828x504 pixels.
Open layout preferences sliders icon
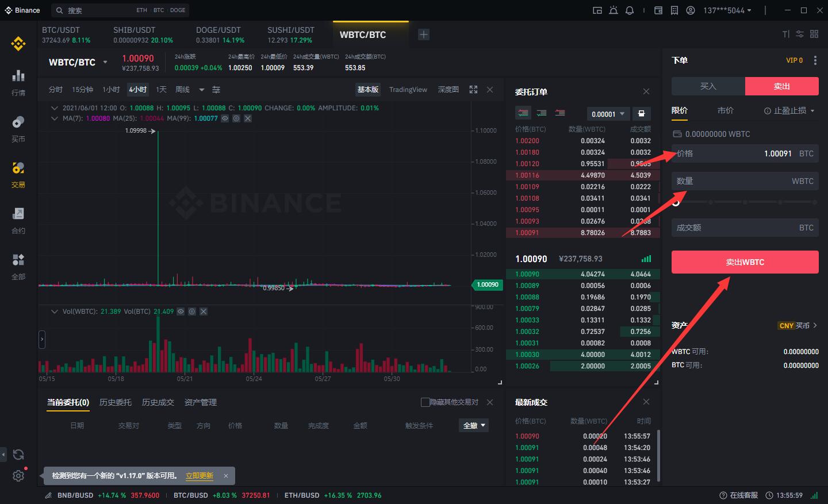point(800,34)
